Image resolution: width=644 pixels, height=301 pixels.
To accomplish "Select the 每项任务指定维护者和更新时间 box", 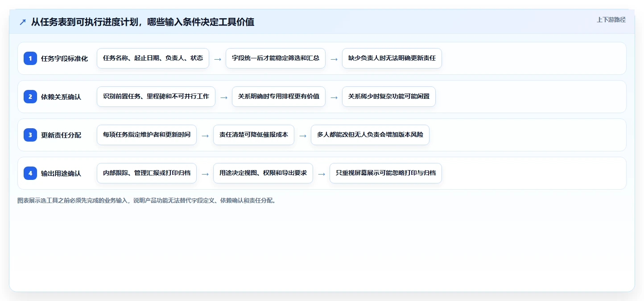I will coord(147,135).
